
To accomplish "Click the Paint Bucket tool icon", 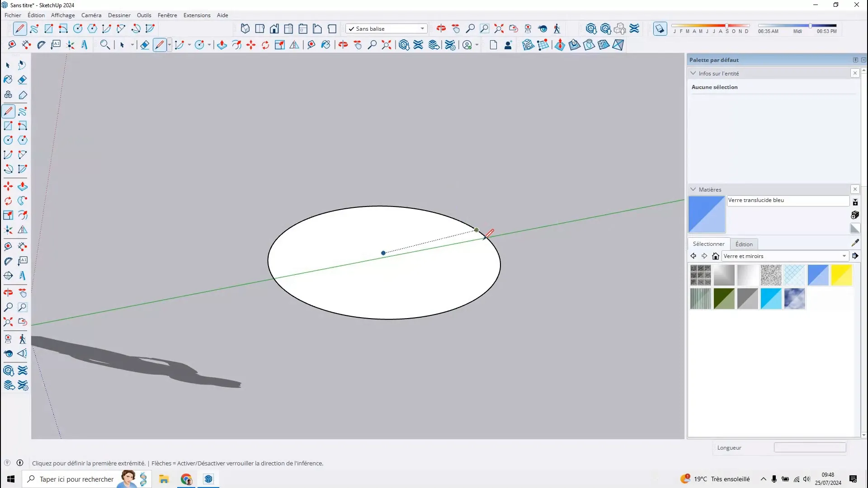I will click(8, 79).
